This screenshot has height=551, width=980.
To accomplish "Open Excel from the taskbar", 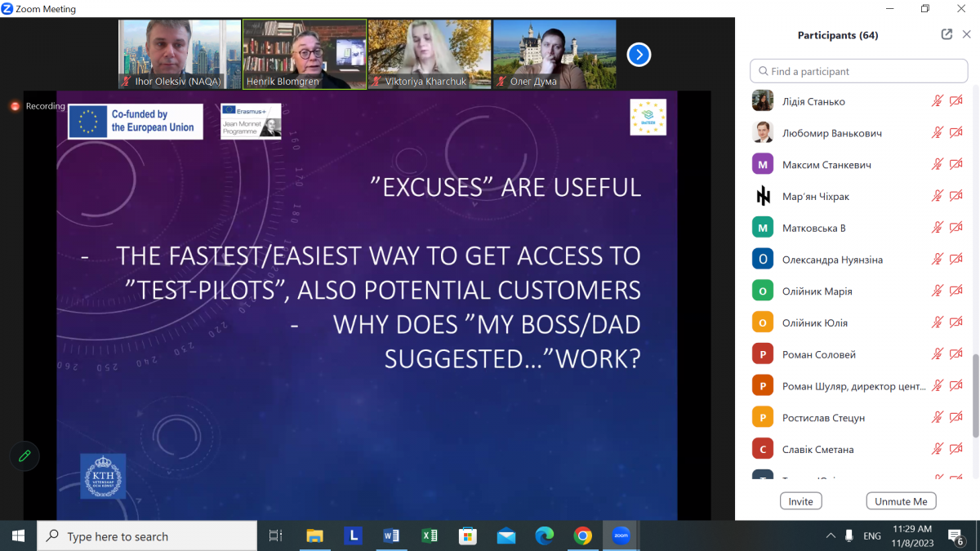I will pyautogui.click(x=429, y=536).
